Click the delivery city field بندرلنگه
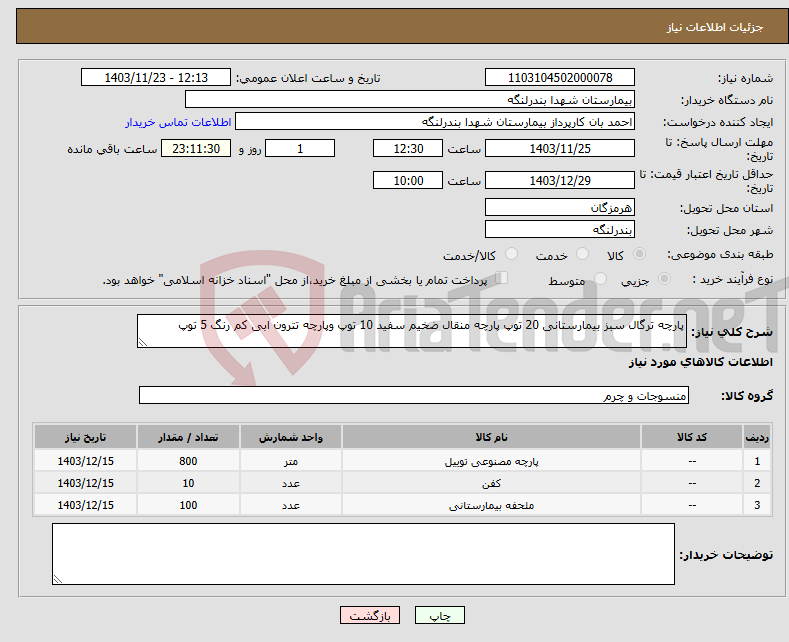The image size is (789, 642). click(x=560, y=229)
